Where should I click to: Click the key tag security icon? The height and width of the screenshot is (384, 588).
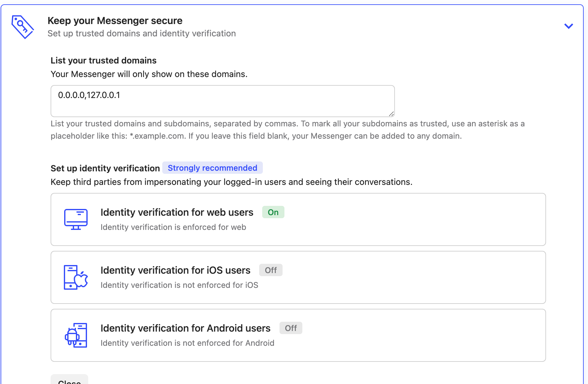(x=23, y=27)
